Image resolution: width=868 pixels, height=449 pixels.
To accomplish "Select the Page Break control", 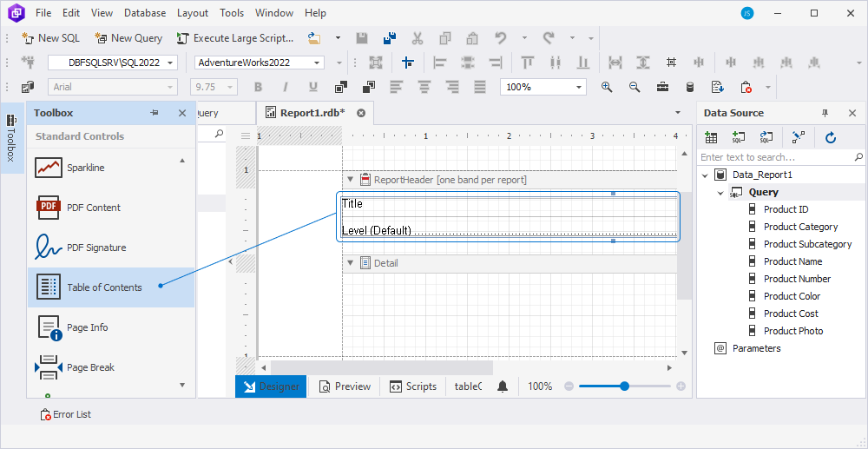I will (x=111, y=367).
